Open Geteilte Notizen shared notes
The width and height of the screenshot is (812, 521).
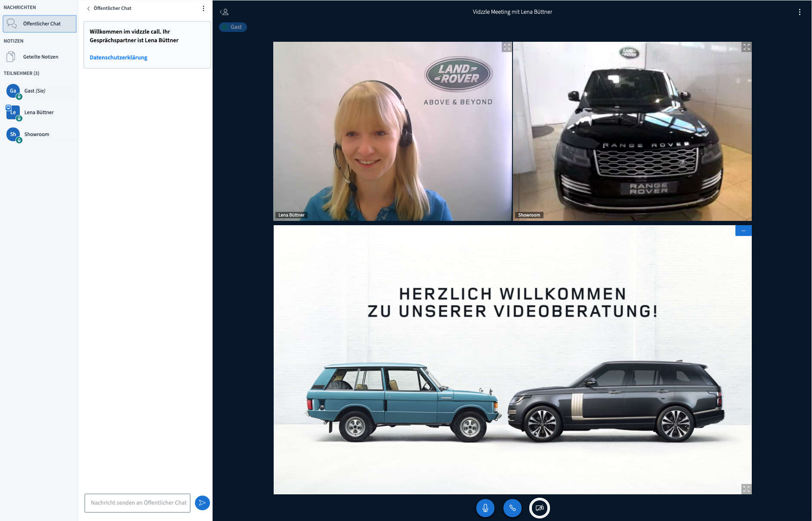tap(40, 57)
